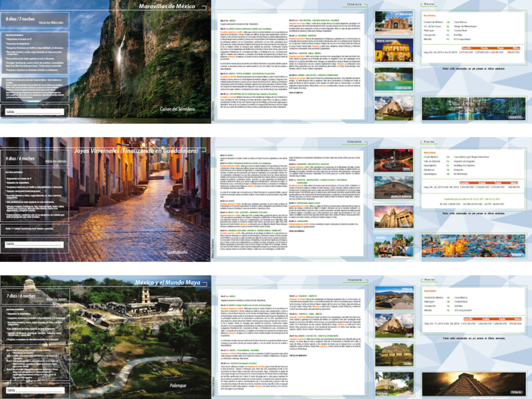Open the overgrown Maya ruin thumbnail

point(394,354)
